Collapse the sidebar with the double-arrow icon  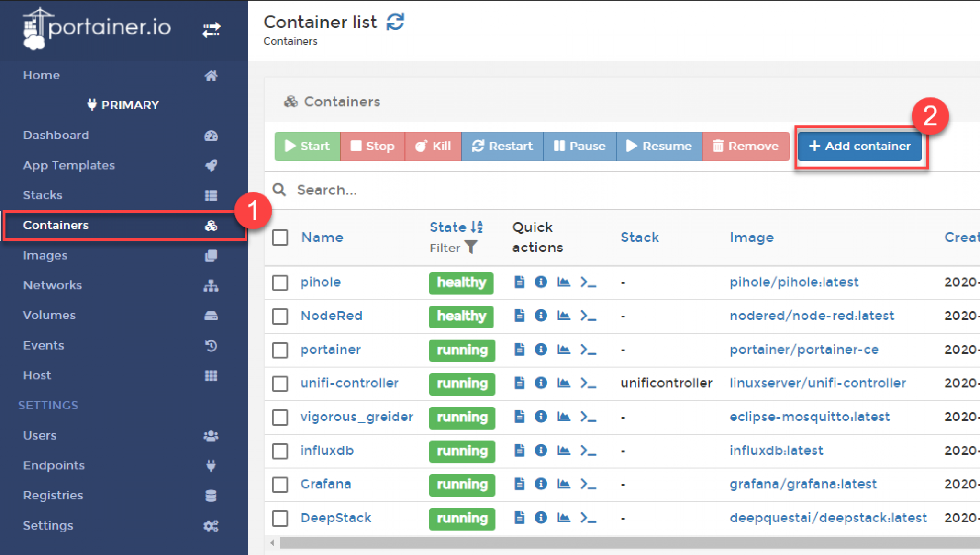(x=211, y=30)
